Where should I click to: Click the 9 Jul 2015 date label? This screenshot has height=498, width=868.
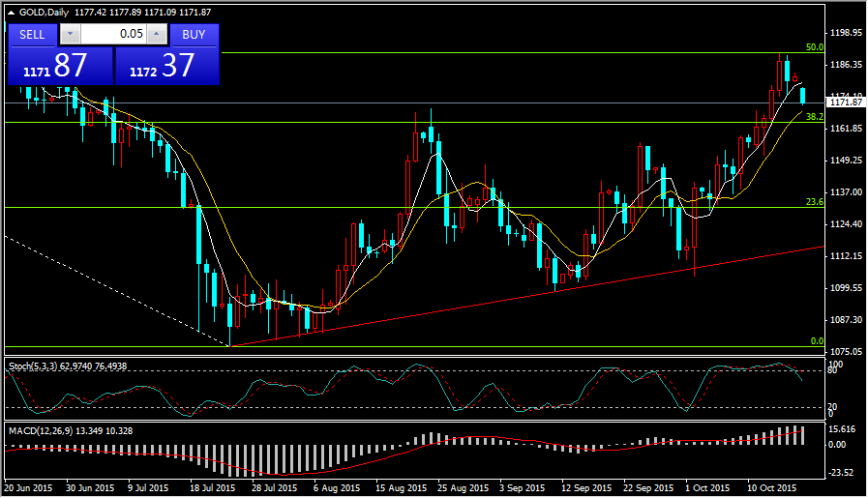pyautogui.click(x=148, y=488)
